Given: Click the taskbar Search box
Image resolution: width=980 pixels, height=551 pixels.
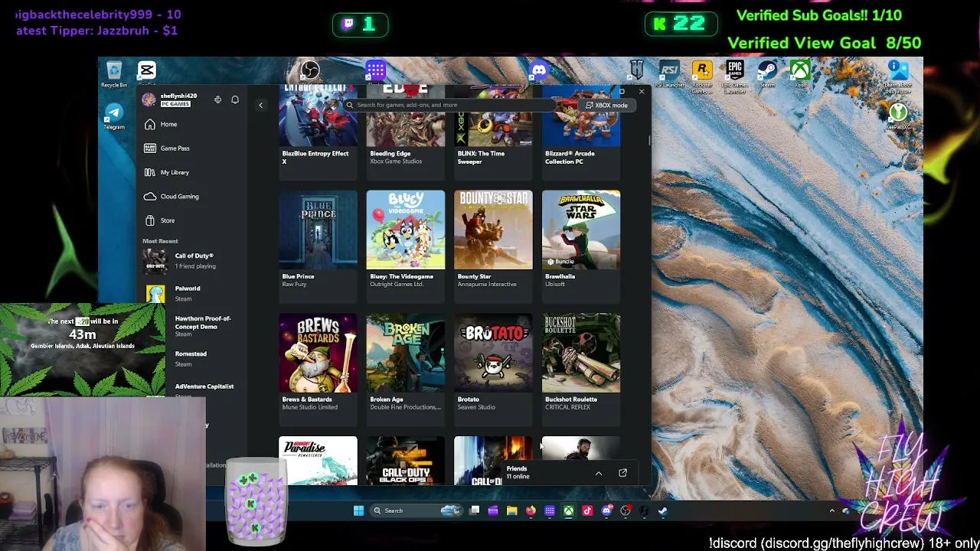Looking at the screenshot, I should [416, 510].
